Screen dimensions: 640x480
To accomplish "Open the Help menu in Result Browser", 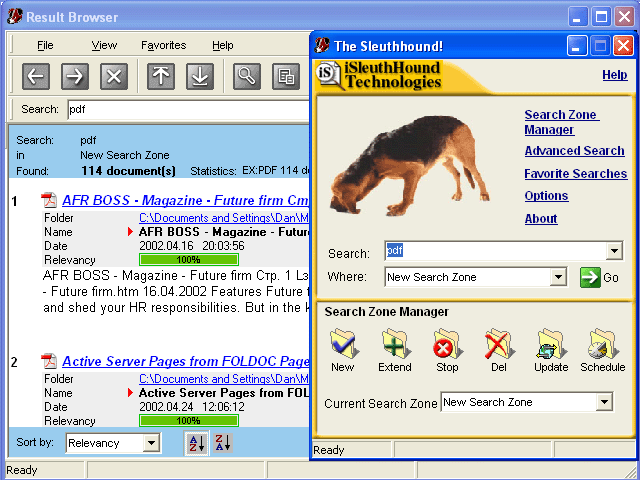I will (223, 45).
